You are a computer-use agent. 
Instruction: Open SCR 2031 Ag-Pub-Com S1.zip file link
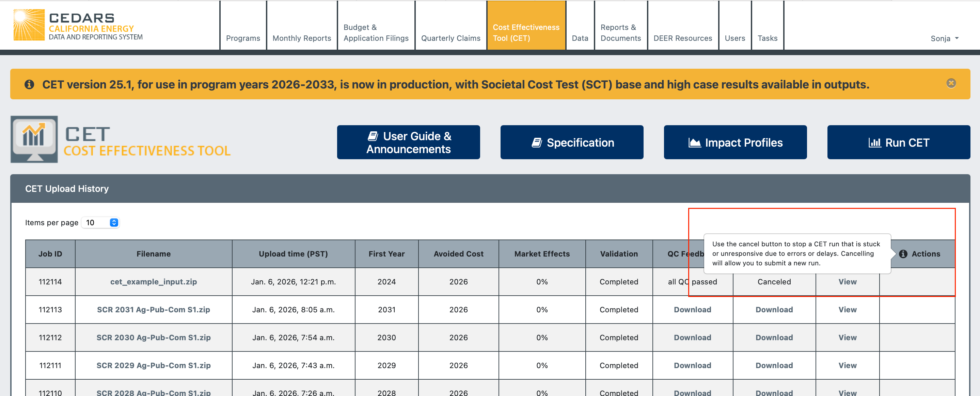tap(153, 310)
